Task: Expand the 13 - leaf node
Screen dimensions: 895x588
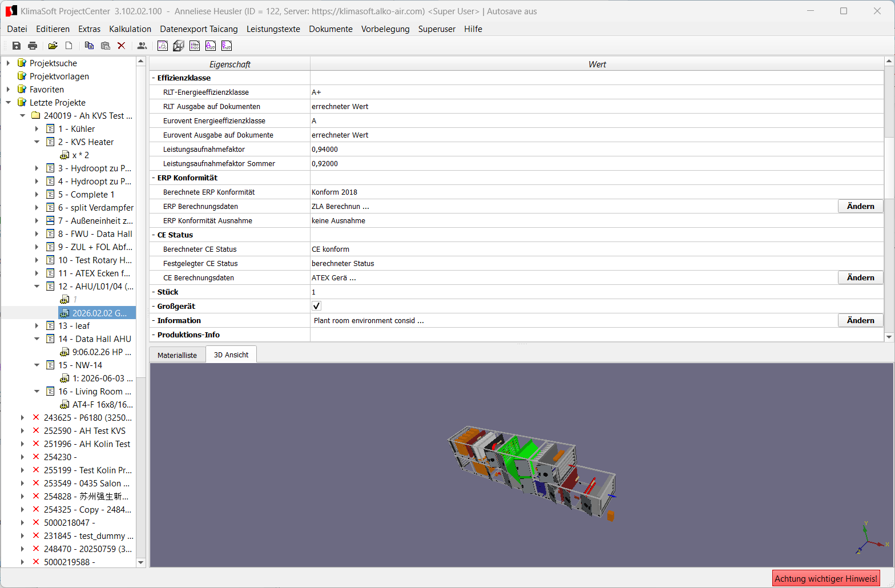Action: pyautogui.click(x=37, y=326)
